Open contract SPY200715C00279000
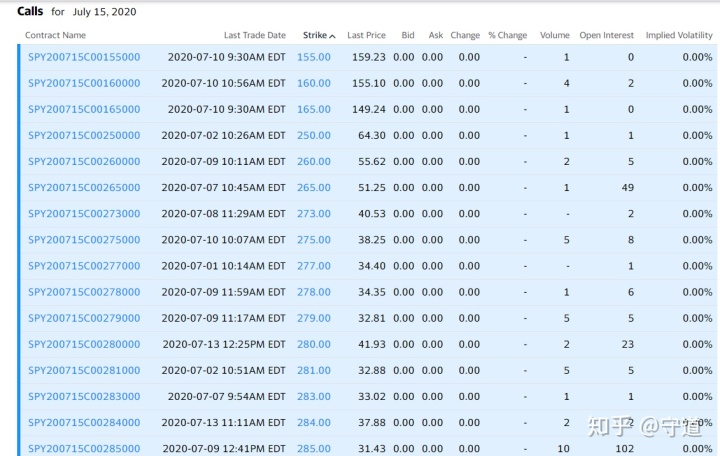Image resolution: width=720 pixels, height=456 pixels. tap(84, 318)
